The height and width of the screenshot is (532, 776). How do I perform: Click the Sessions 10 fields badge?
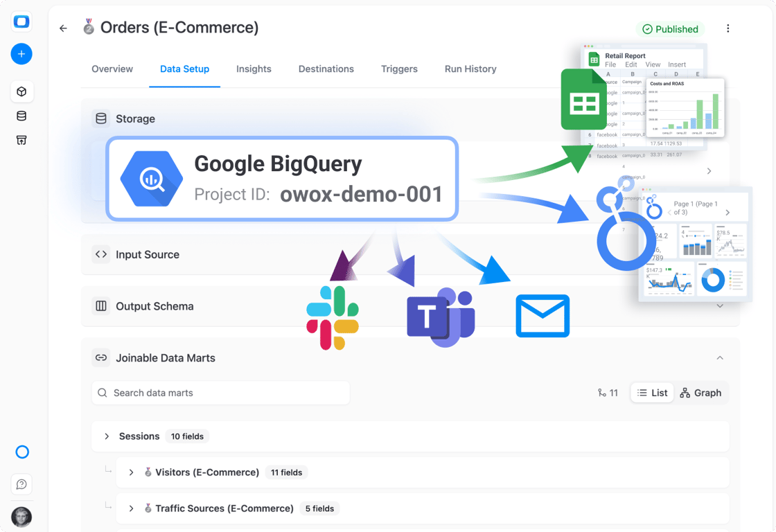[x=187, y=436]
